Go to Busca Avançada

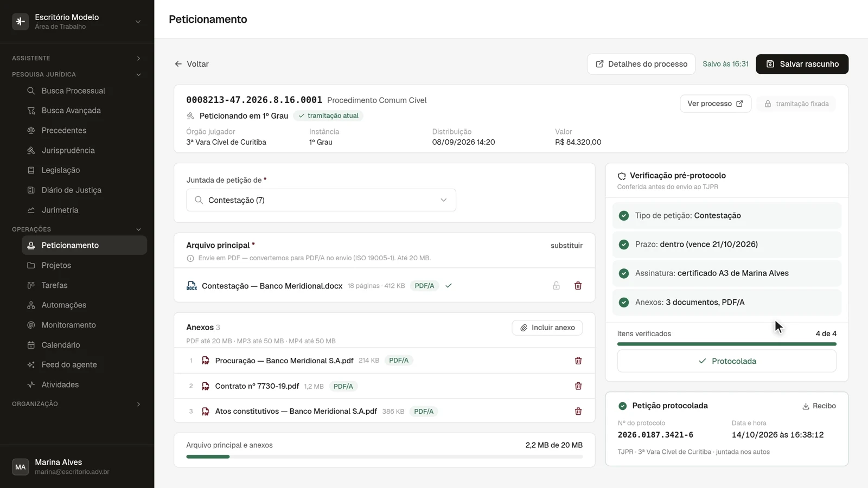click(x=84, y=111)
